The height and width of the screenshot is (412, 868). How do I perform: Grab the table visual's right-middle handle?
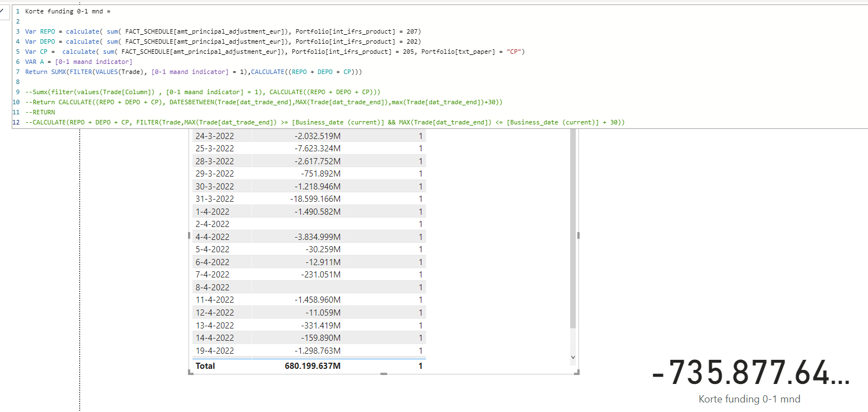click(x=578, y=235)
